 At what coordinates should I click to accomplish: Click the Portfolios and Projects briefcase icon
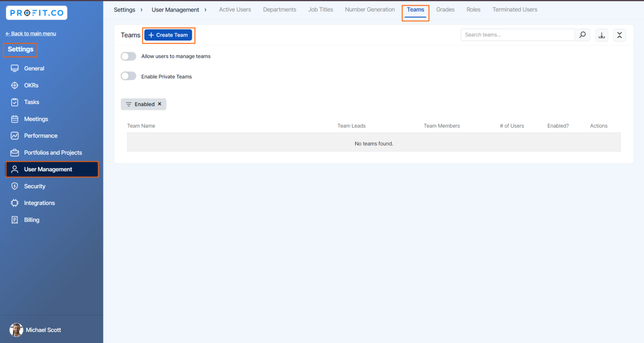(14, 153)
